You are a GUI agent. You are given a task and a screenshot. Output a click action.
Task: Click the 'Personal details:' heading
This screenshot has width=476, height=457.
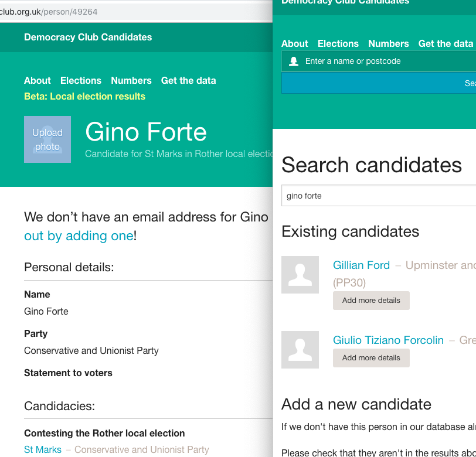pyautogui.click(x=69, y=267)
